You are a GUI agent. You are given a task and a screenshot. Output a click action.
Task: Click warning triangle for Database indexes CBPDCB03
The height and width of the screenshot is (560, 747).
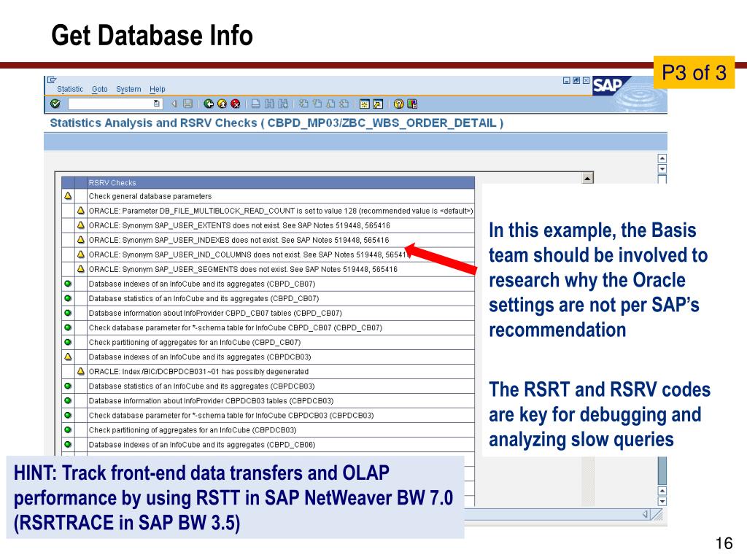pyautogui.click(x=68, y=356)
